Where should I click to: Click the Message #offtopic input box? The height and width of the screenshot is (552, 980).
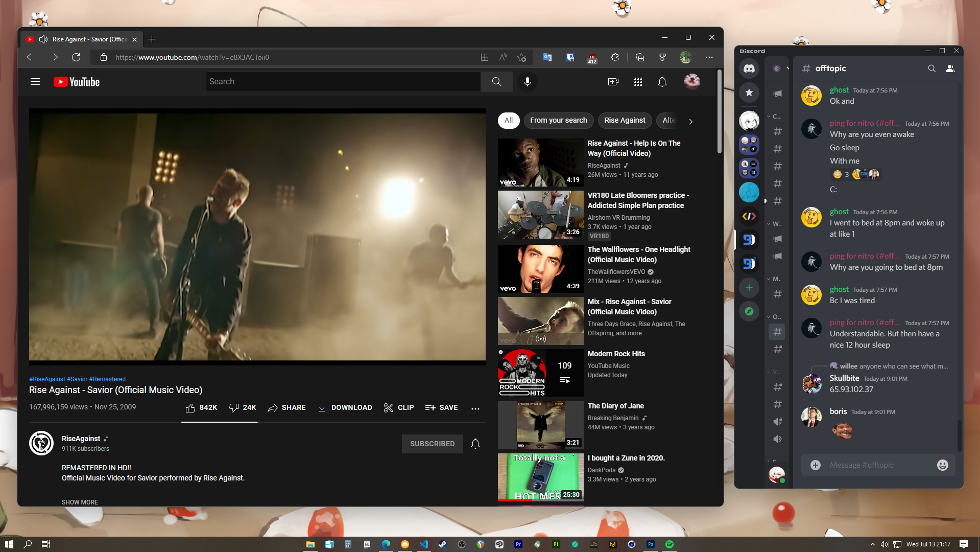[878, 465]
